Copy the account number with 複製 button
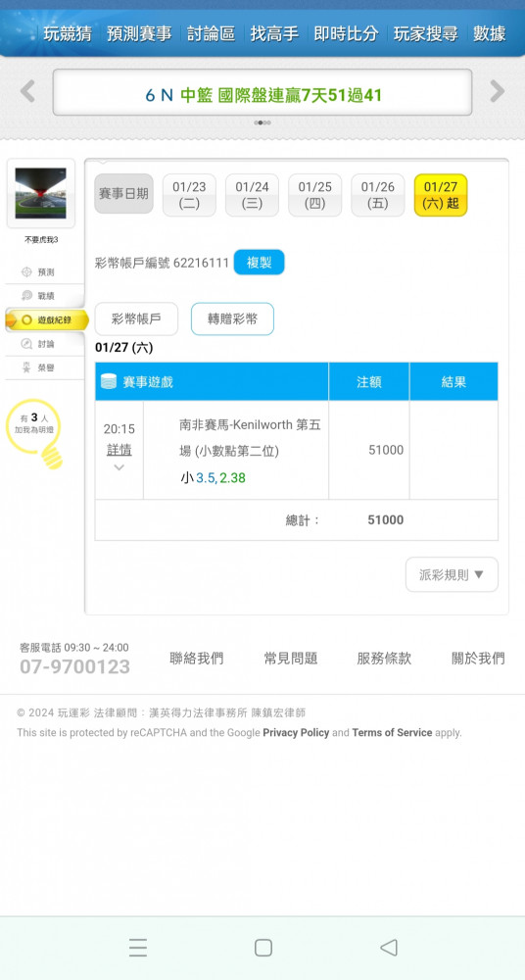 pyautogui.click(x=259, y=263)
